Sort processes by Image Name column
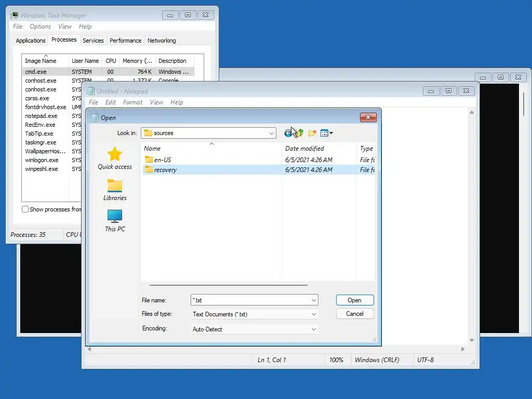The image size is (532, 399). pyautogui.click(x=46, y=61)
